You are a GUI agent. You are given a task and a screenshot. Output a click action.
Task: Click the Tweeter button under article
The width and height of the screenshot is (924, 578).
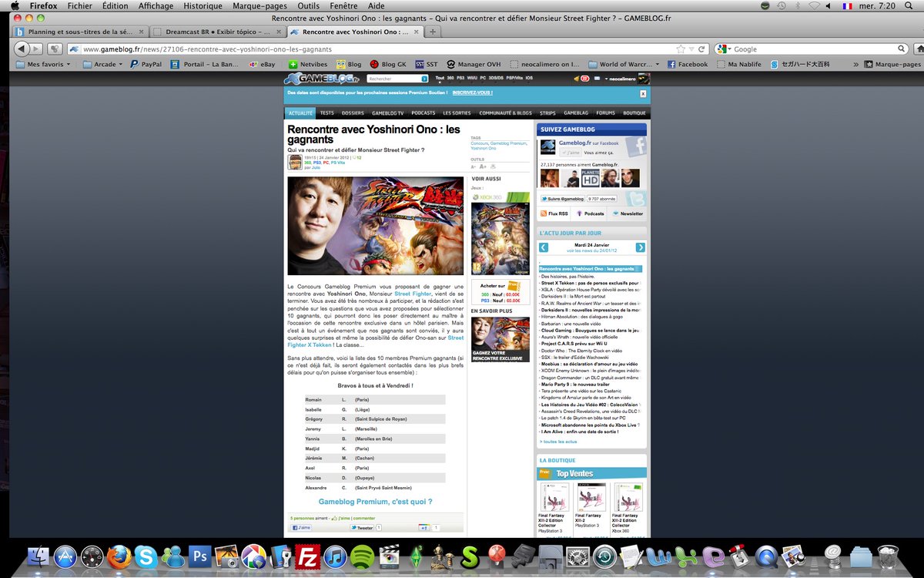[x=362, y=528]
